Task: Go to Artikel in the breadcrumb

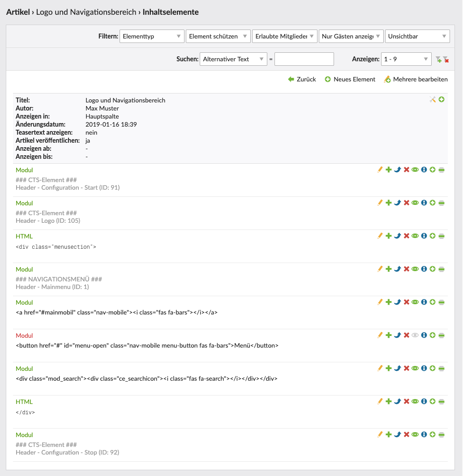Action: pyautogui.click(x=17, y=12)
